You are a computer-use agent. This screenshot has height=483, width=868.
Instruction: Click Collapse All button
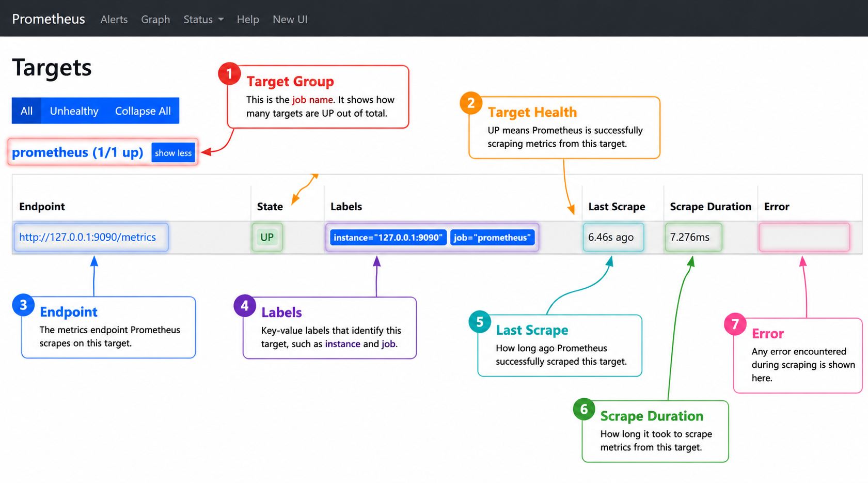coord(143,111)
